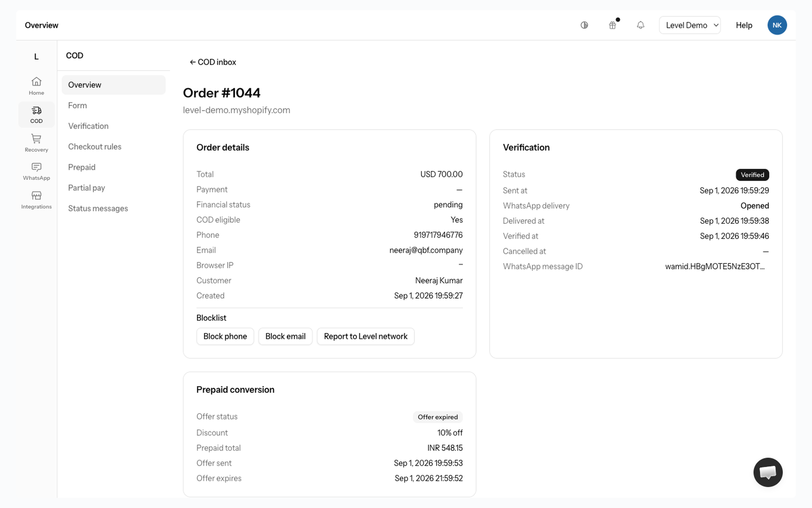
Task: Open COD truck icon in sidebar
Action: point(36,115)
